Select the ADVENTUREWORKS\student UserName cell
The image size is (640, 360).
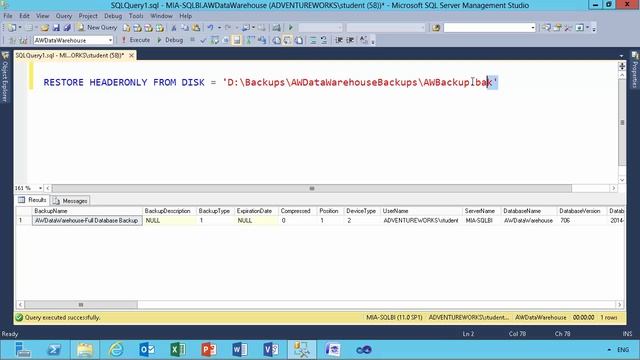[421, 220]
